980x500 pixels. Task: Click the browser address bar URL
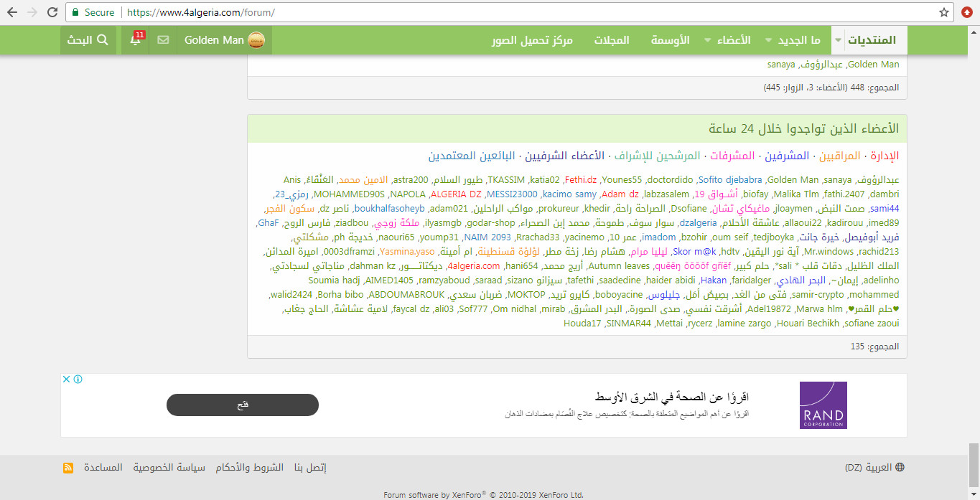click(201, 13)
